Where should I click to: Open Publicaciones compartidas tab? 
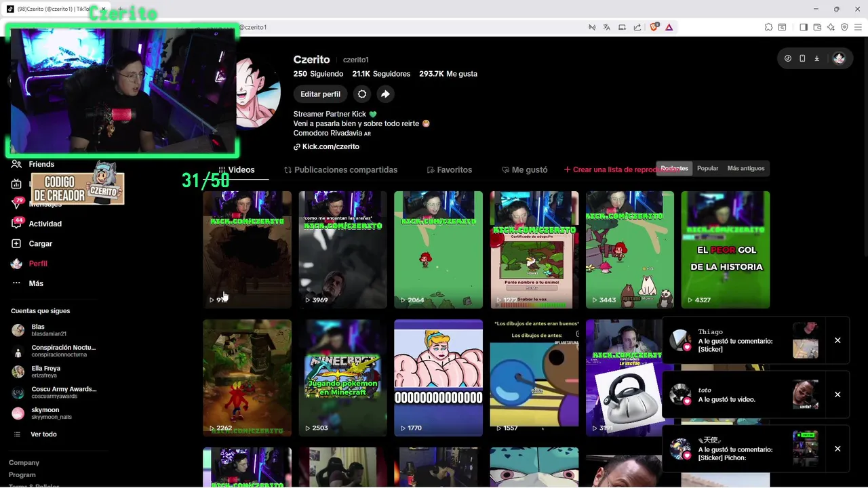point(340,169)
